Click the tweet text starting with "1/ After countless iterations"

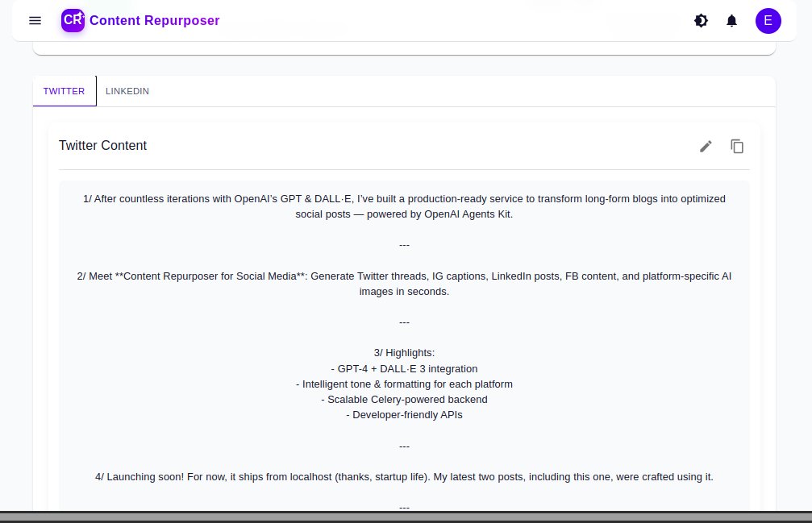404,206
